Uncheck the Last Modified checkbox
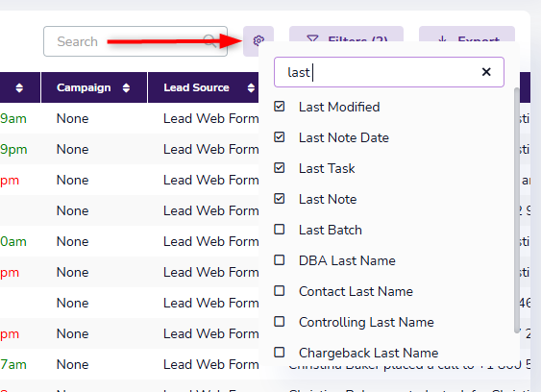Screen dimensions: 541x392 tap(279, 107)
